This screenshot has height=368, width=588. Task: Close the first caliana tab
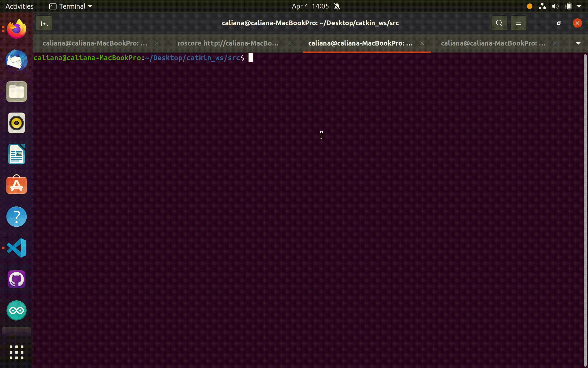point(157,43)
